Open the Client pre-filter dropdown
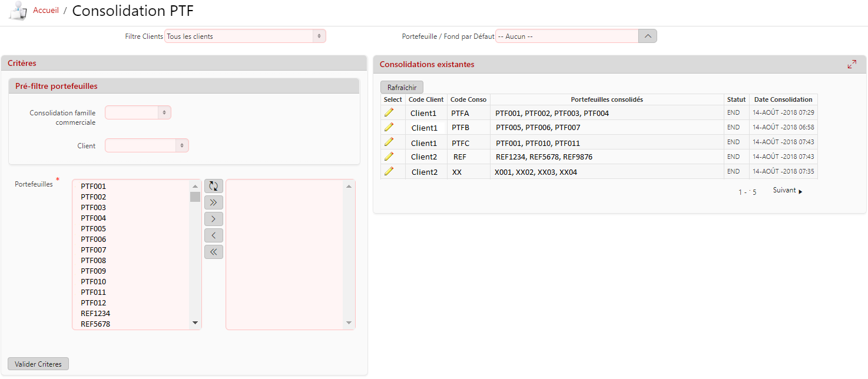This screenshot has width=868, height=379. coord(147,145)
